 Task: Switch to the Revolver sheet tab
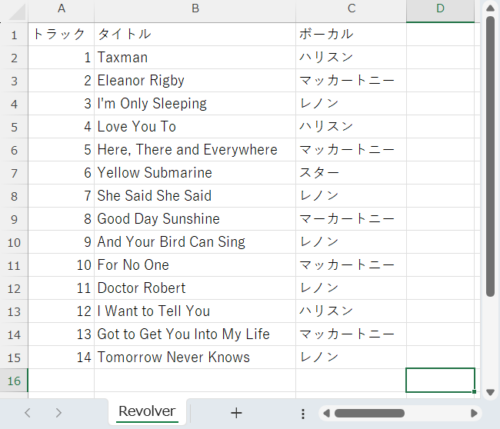click(147, 411)
